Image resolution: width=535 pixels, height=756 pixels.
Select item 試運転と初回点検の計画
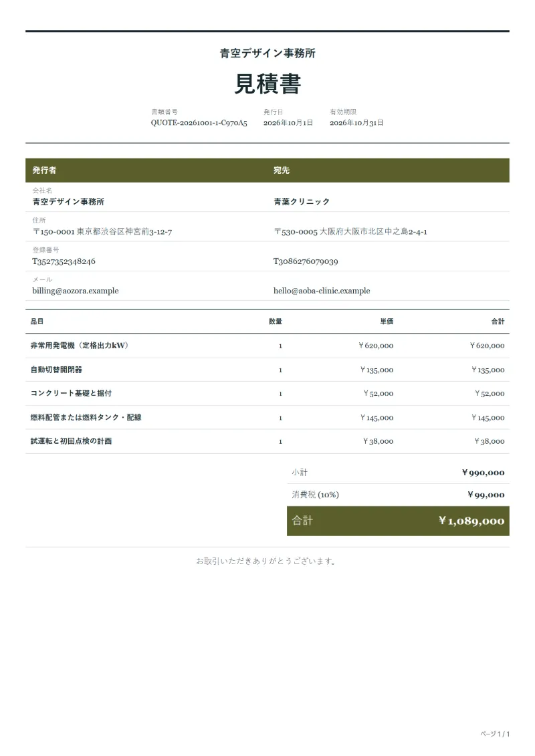tap(71, 440)
